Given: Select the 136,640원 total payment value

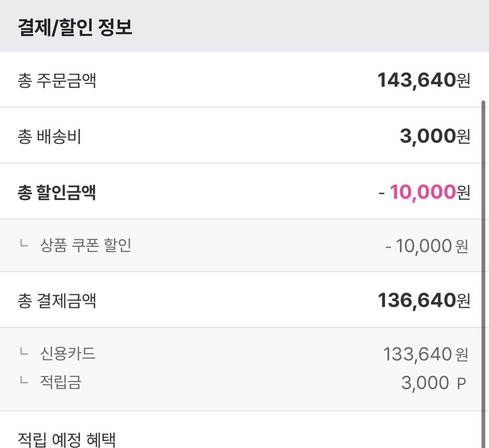Looking at the screenshot, I should click(x=423, y=300).
